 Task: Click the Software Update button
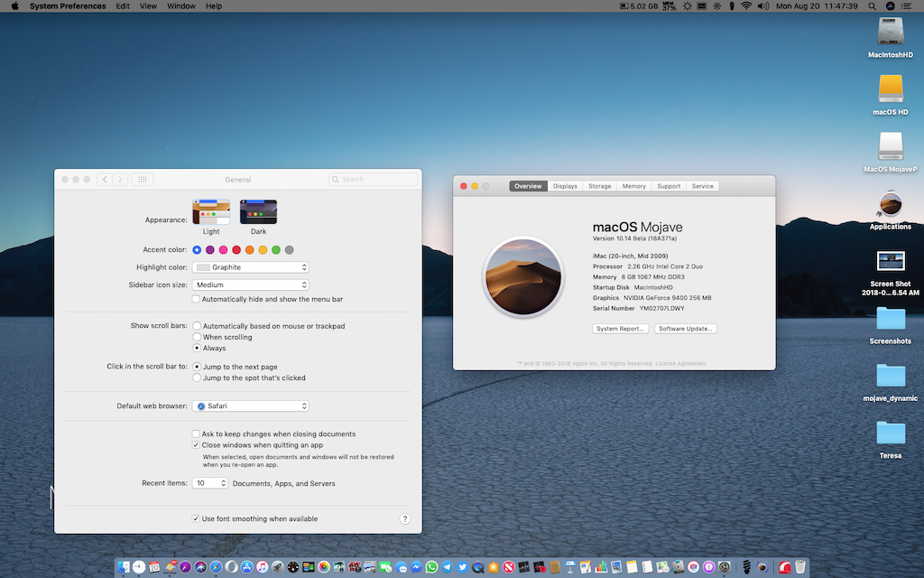pyautogui.click(x=686, y=329)
